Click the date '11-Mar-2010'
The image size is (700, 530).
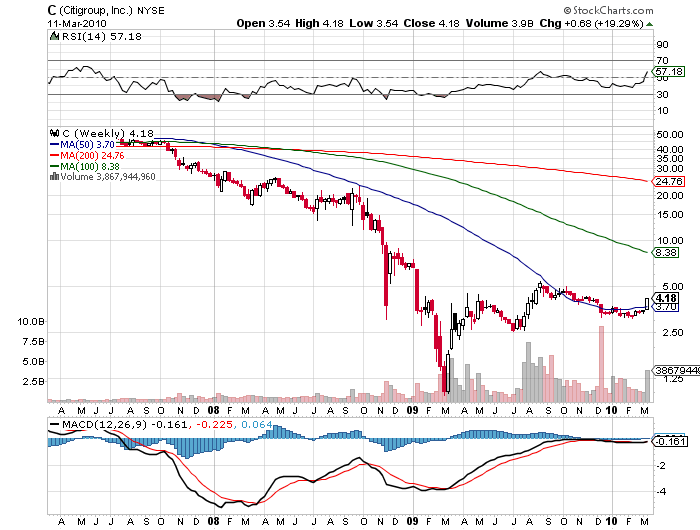click(x=77, y=23)
